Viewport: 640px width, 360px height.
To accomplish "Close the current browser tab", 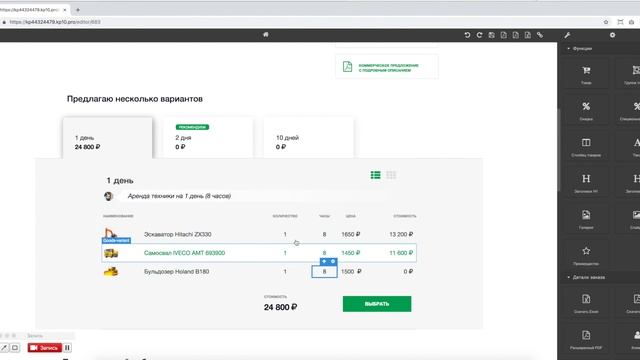I will coord(64,10).
